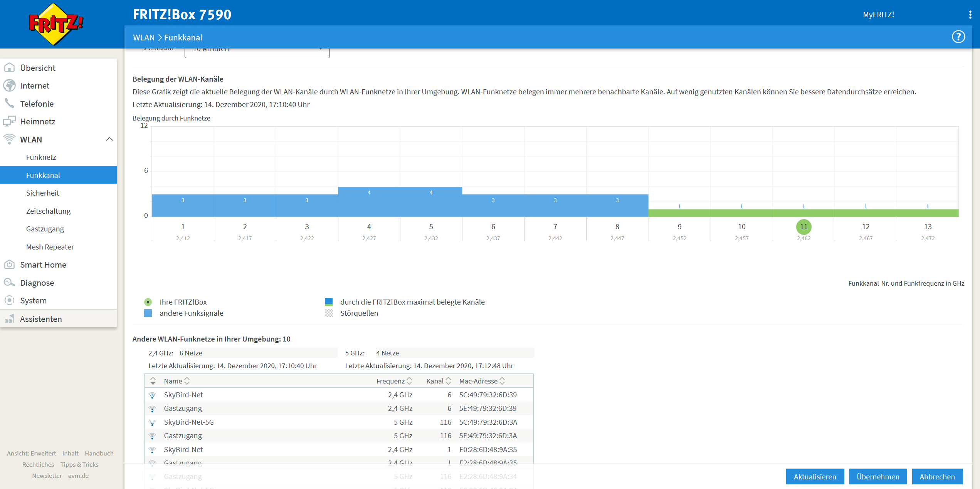
Task: Open Gastzugang submenu item
Action: [45, 229]
